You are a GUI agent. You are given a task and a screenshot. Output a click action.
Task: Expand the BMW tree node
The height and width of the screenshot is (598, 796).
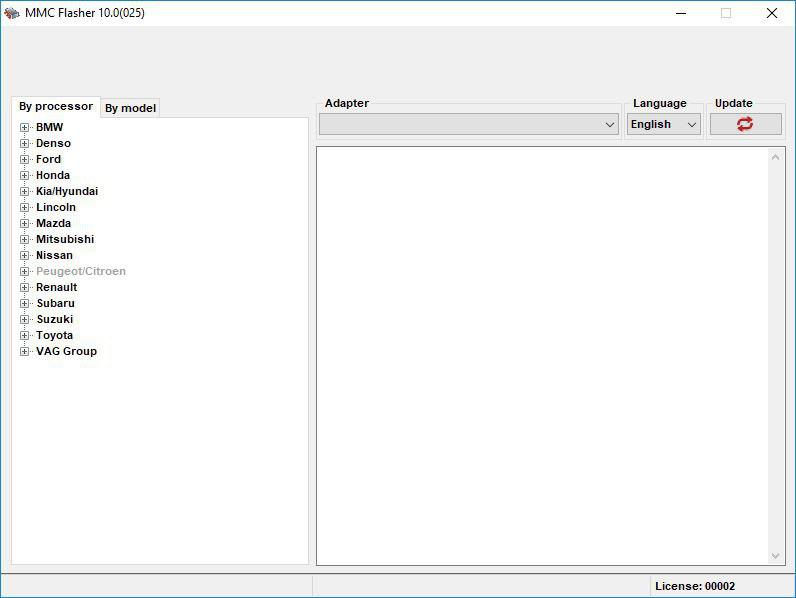point(25,127)
